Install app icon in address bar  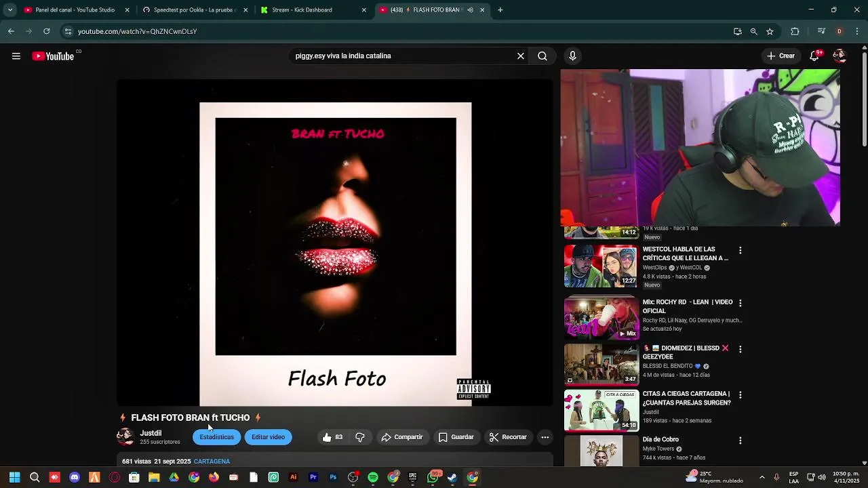(x=738, y=31)
